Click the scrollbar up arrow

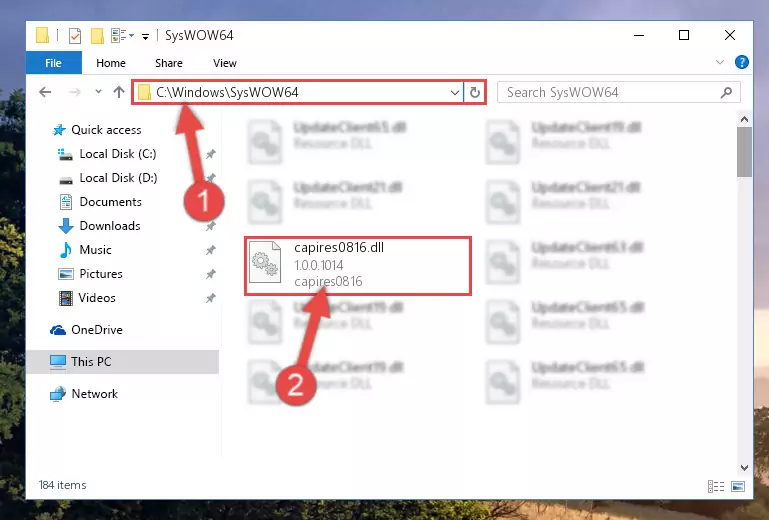[x=744, y=119]
